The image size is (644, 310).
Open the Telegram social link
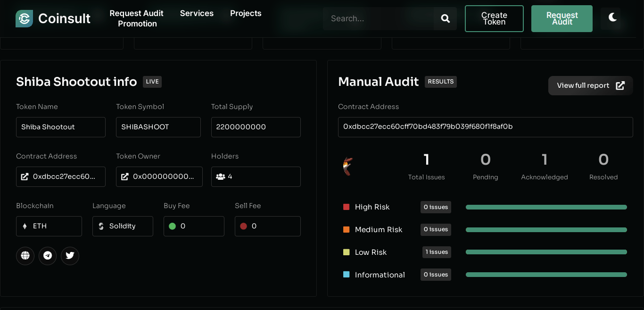coord(48,256)
